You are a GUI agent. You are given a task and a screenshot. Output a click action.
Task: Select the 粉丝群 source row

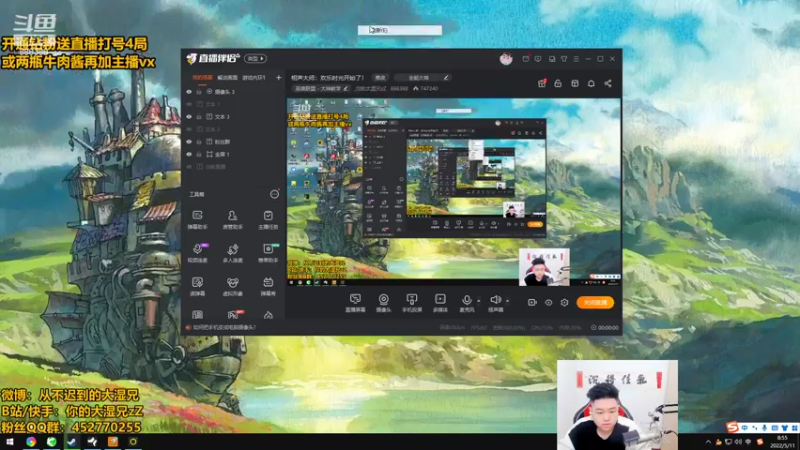pos(234,142)
